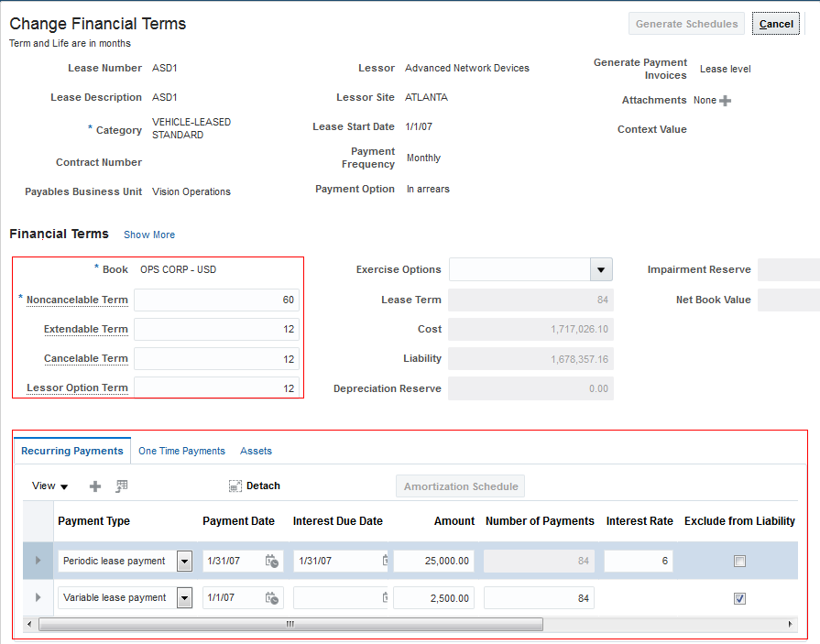
Task: Open calendar for the 1/31/07 payment date
Action: tap(272, 562)
